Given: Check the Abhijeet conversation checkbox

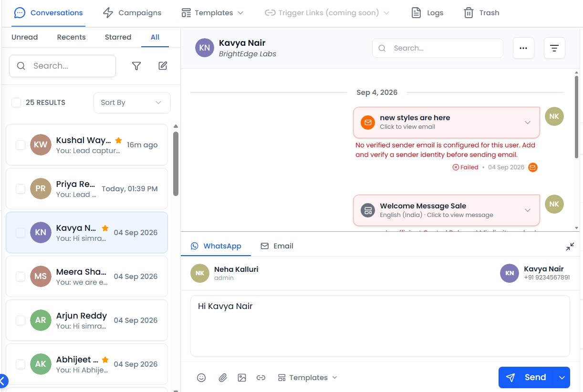Looking at the screenshot, I should coord(21,364).
